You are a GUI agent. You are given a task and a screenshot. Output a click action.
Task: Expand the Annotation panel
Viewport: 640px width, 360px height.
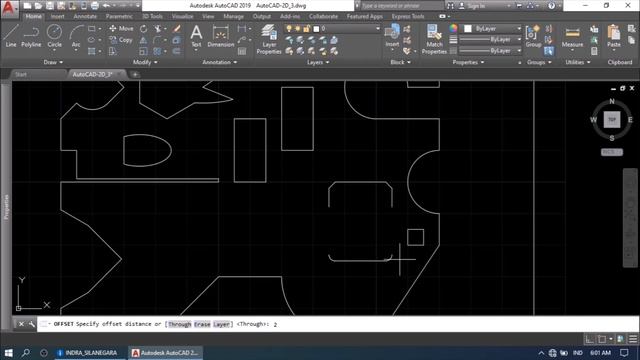[x=220, y=62]
